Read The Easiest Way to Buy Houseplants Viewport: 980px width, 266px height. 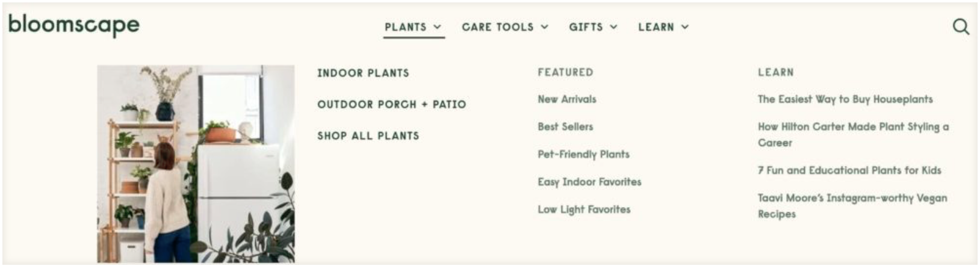[x=845, y=99]
